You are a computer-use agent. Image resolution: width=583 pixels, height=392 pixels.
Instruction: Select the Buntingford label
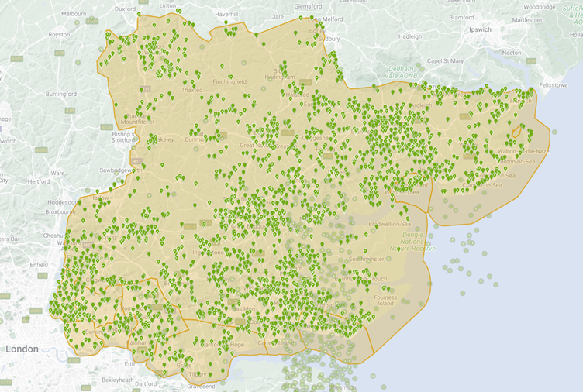[x=61, y=94]
